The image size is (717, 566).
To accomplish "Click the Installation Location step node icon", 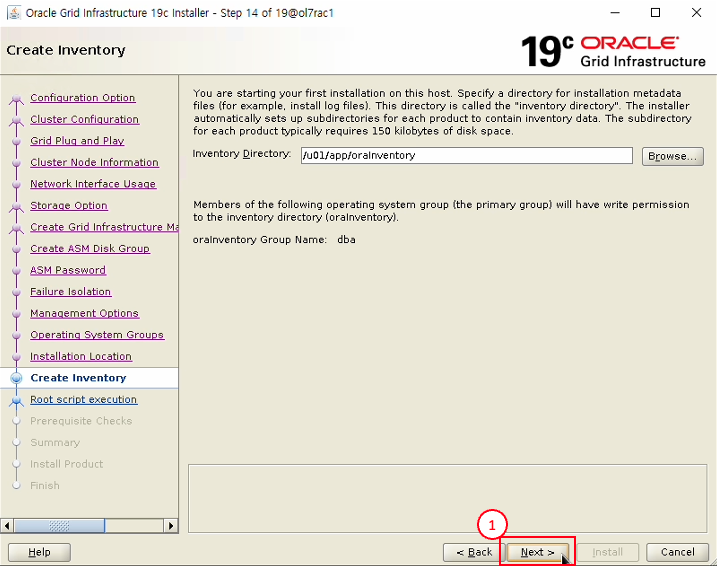I will pyautogui.click(x=16, y=357).
